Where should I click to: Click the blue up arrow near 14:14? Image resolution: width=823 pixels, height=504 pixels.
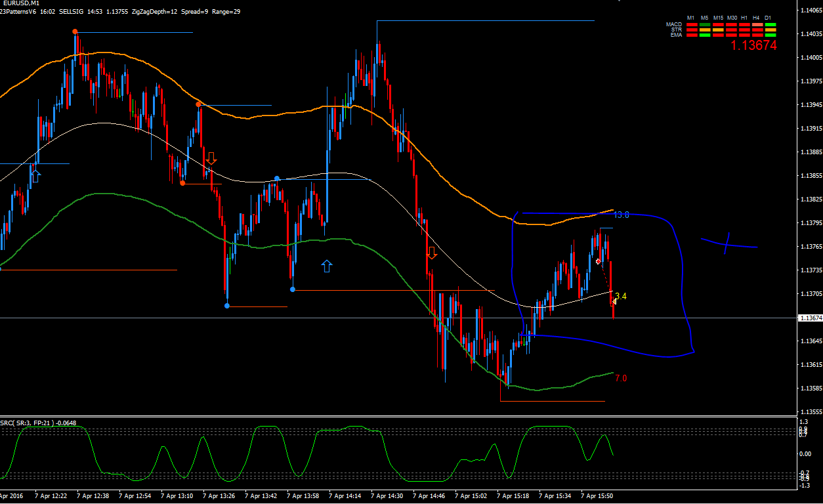[327, 266]
